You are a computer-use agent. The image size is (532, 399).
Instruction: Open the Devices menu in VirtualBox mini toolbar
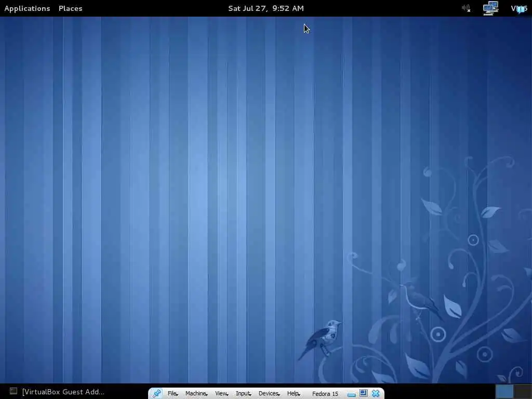pos(269,394)
